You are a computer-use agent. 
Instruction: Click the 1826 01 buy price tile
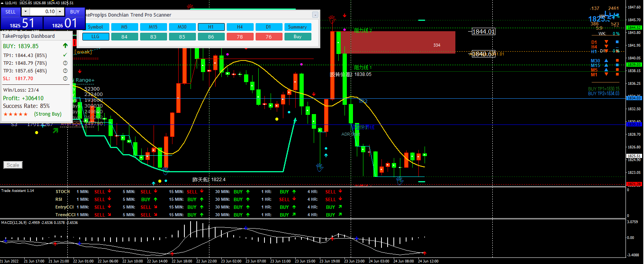[x=64, y=23]
